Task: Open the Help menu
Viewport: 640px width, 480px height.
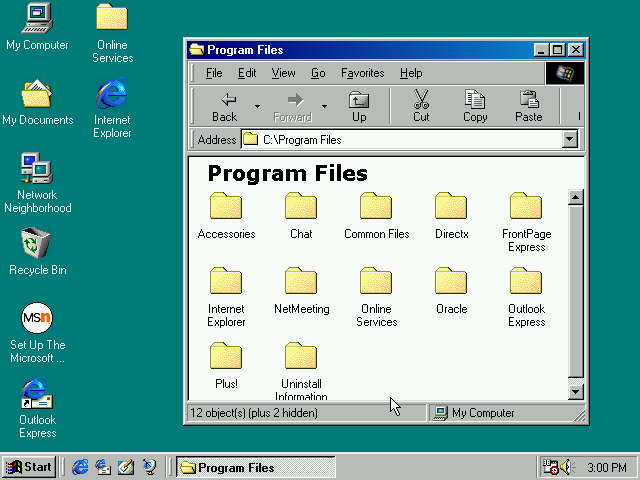Action: tap(411, 73)
